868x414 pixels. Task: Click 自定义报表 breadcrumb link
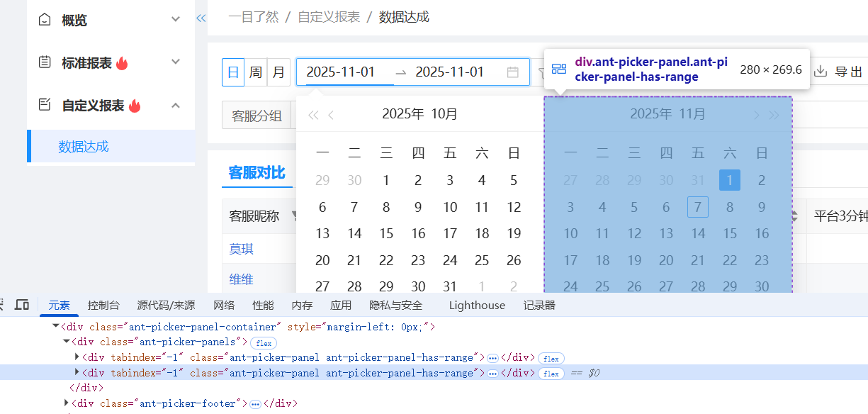tap(329, 17)
